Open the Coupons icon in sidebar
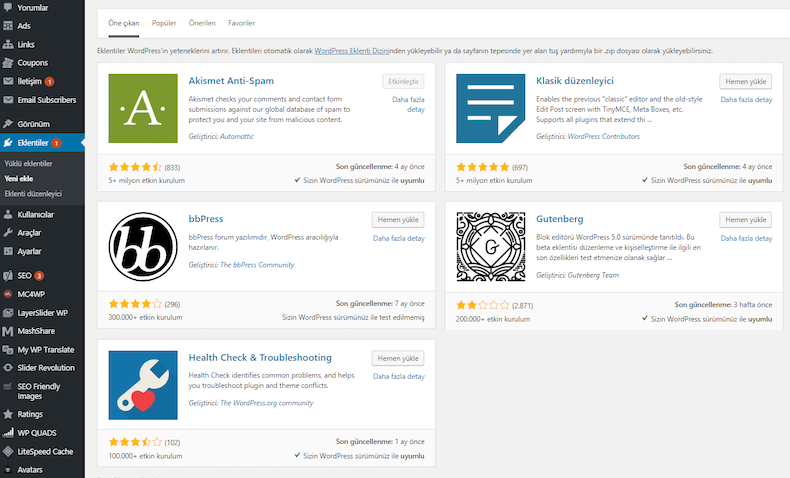This screenshot has height=478, width=790. click(8, 63)
